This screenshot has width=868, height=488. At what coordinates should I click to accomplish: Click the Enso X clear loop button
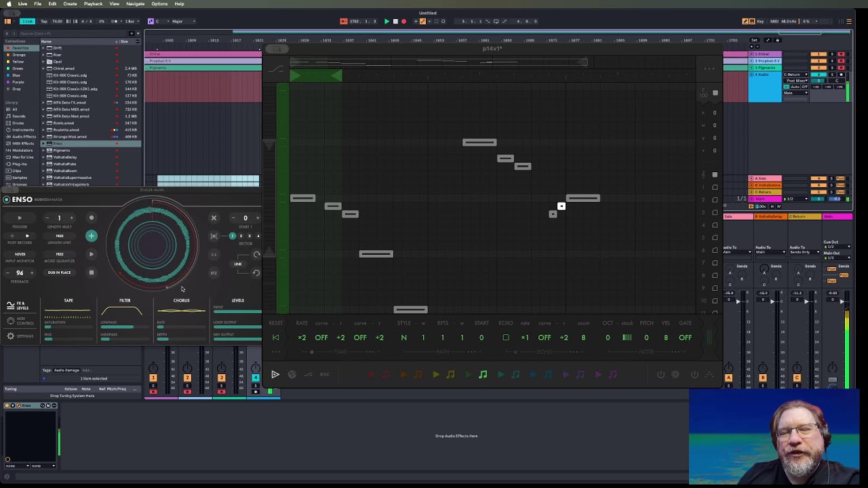pyautogui.click(x=214, y=218)
